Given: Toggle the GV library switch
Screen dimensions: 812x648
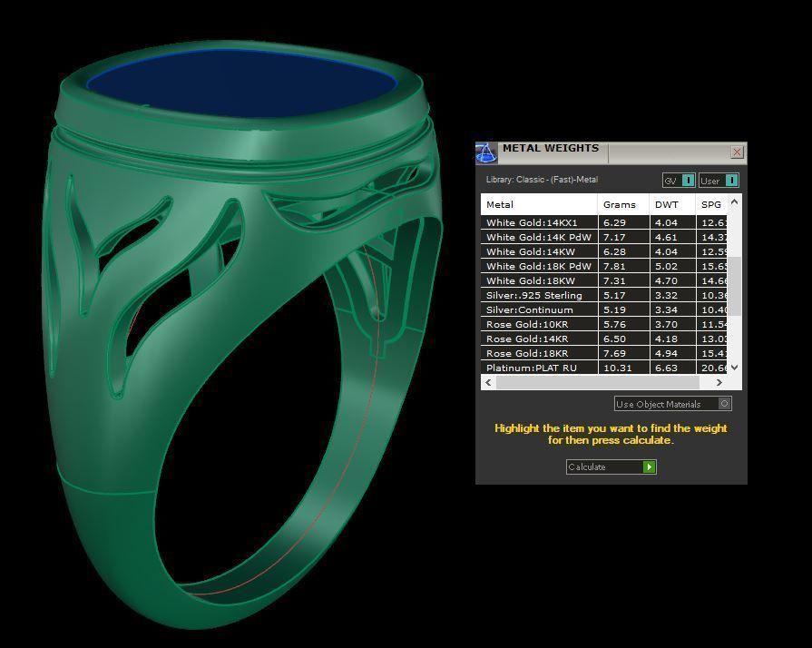Looking at the screenshot, I should (688, 181).
